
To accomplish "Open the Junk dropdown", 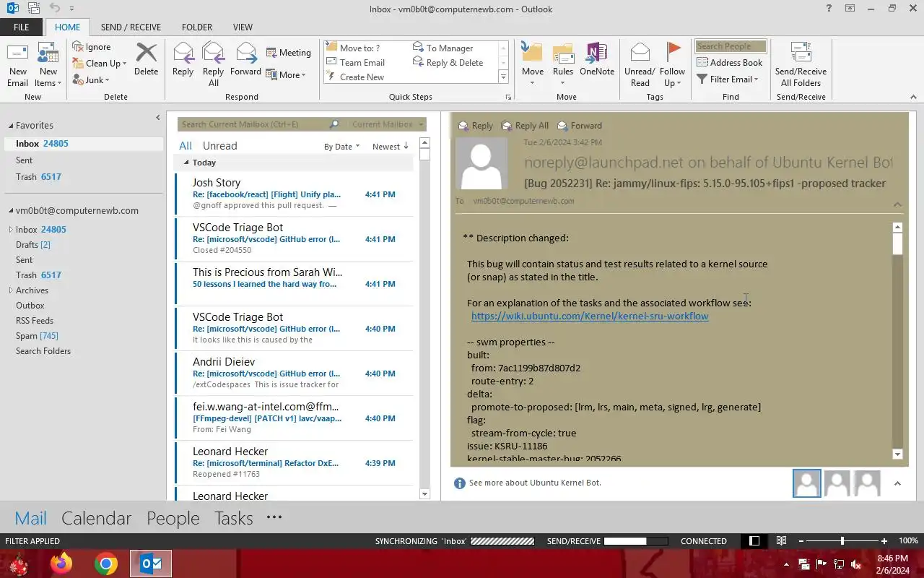I will point(91,80).
